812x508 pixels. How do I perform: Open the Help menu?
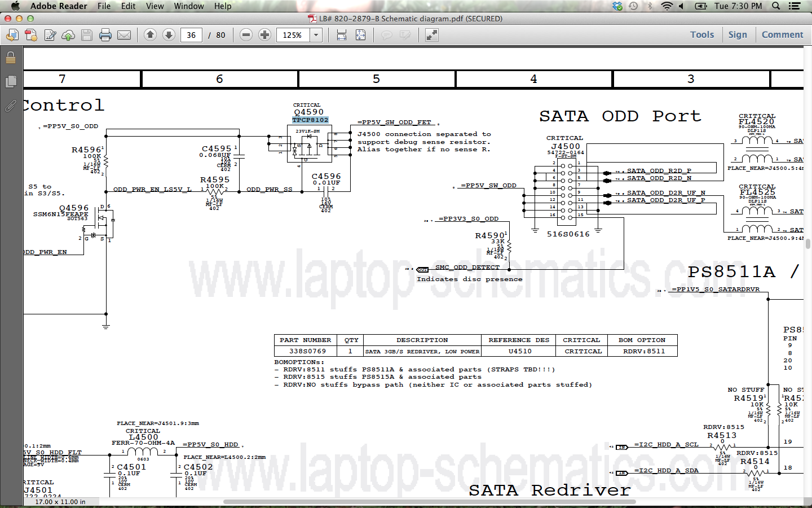point(223,6)
